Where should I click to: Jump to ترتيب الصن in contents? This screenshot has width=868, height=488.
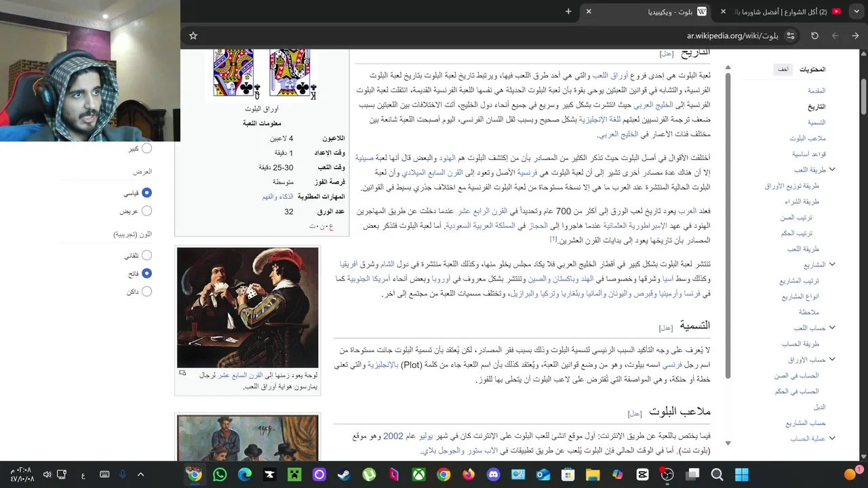pyautogui.click(x=797, y=218)
